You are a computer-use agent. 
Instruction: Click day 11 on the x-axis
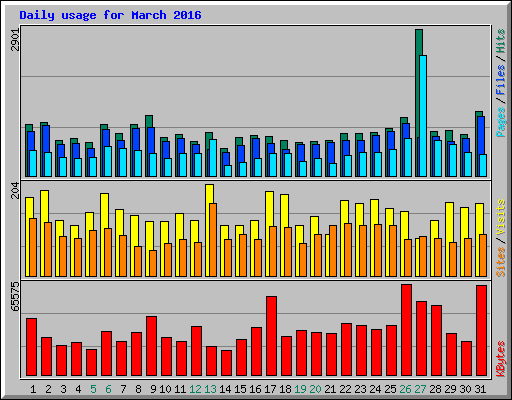(180, 389)
